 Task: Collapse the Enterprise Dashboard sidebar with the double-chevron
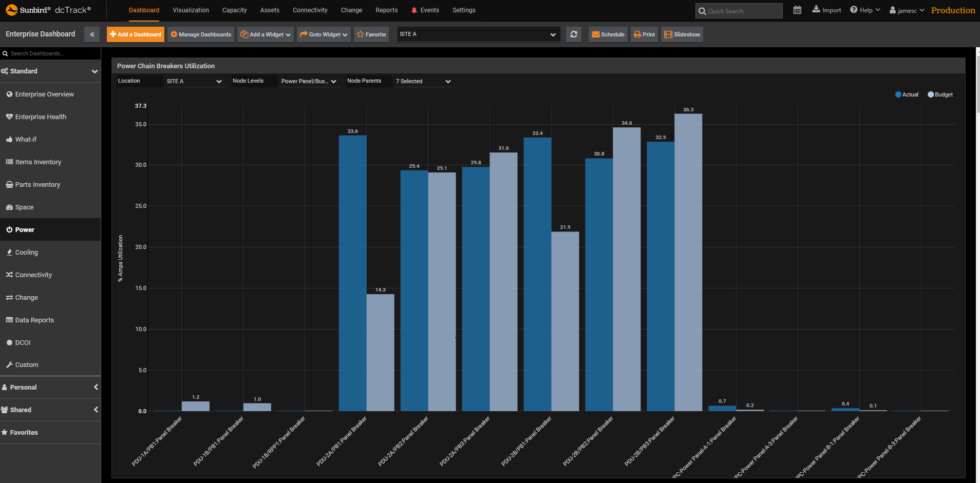pos(92,34)
